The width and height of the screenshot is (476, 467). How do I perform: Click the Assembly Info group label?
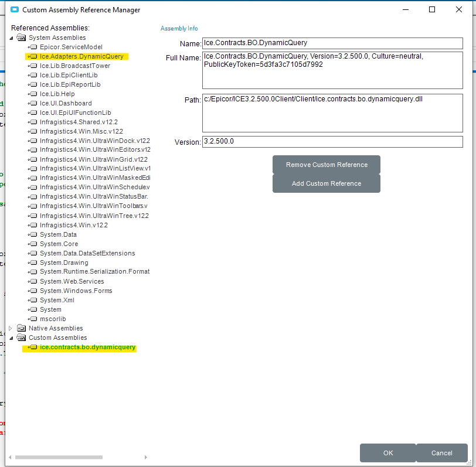(x=179, y=29)
